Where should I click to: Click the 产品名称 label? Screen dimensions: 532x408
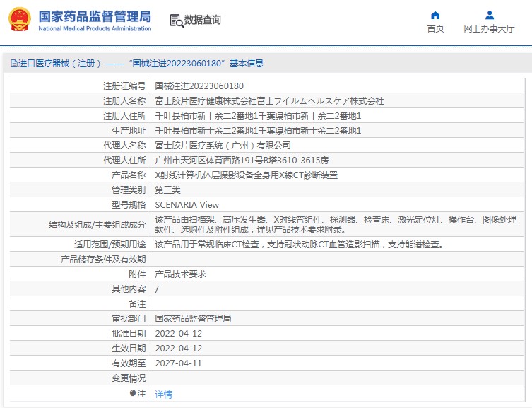tap(129, 175)
